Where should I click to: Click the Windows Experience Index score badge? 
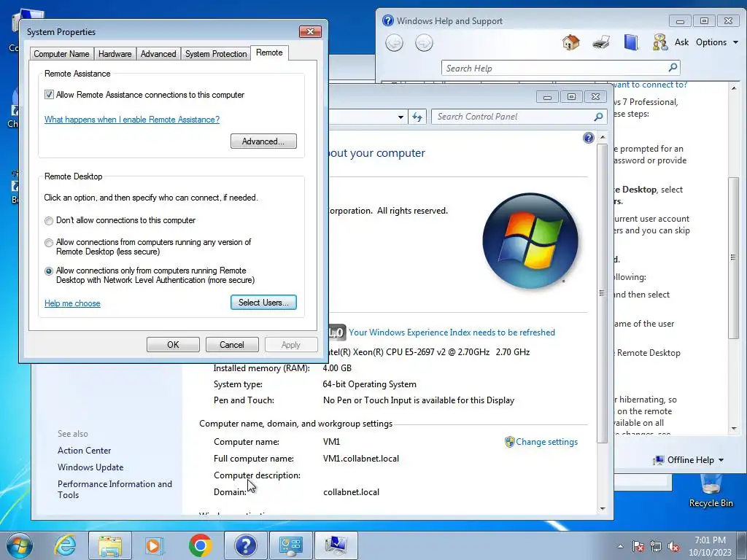336,332
